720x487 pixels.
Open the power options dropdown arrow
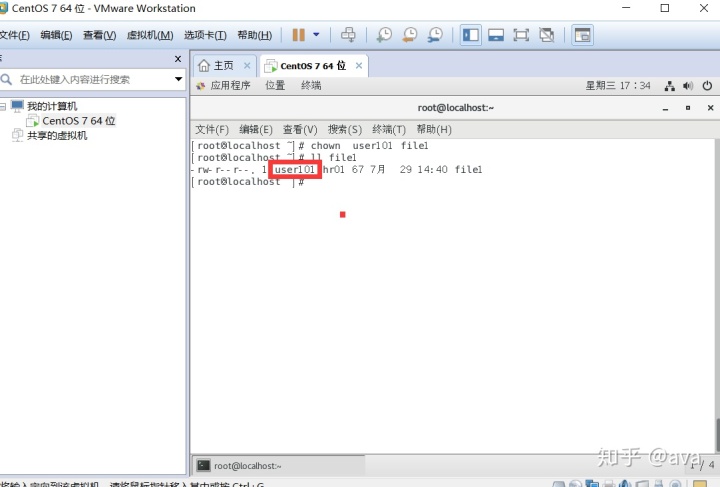316,34
